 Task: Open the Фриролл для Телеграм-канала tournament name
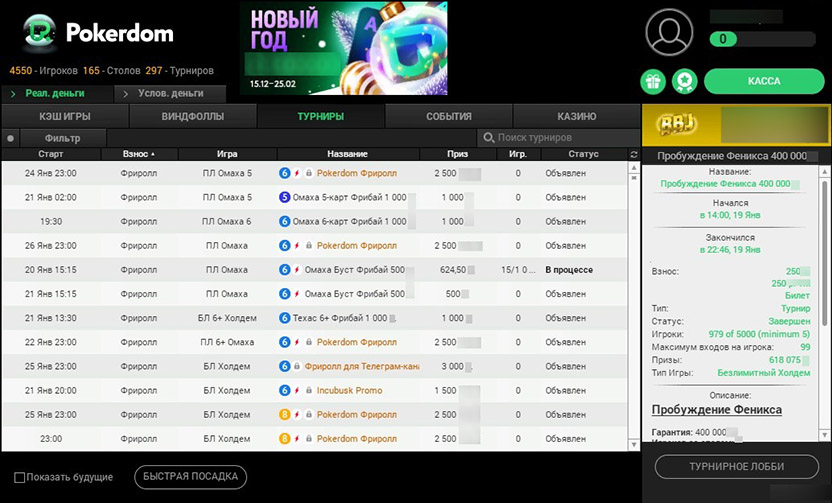[362, 366]
